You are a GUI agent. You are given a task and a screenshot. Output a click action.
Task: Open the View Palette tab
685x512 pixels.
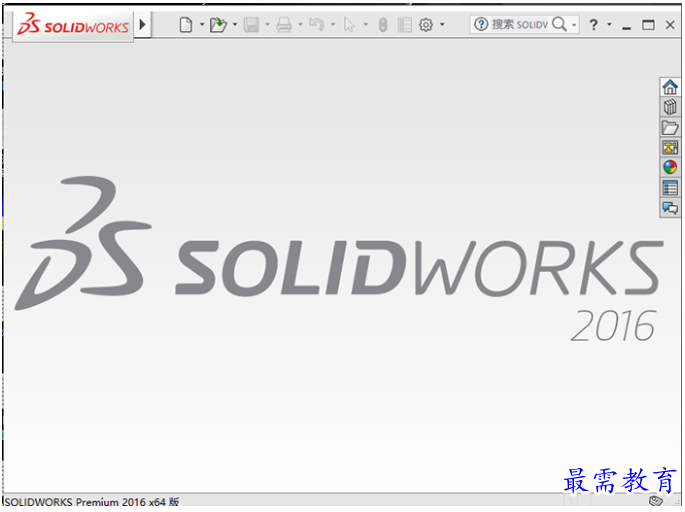pos(670,148)
